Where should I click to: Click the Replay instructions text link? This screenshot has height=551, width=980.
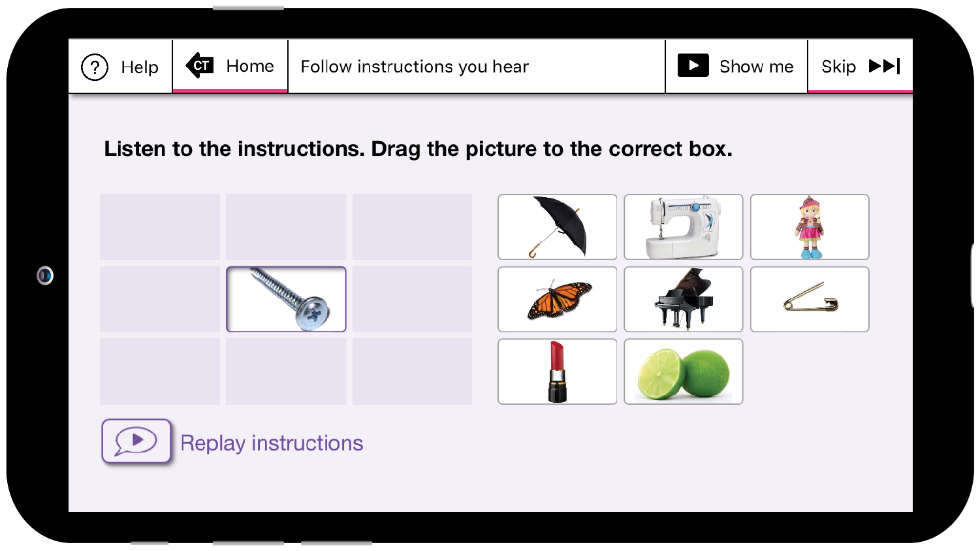coord(272,443)
